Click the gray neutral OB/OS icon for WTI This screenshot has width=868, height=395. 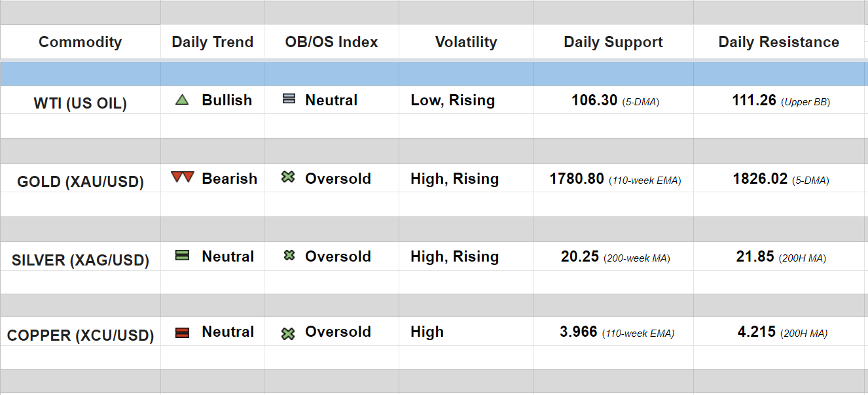tap(289, 99)
